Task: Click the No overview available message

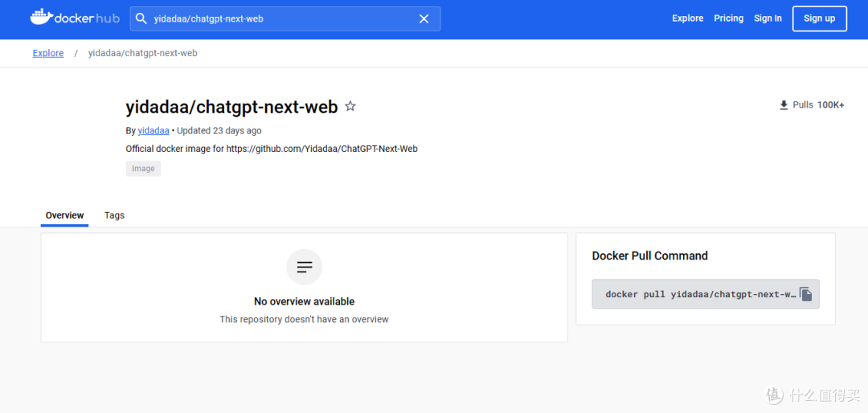Action: pyautogui.click(x=304, y=302)
